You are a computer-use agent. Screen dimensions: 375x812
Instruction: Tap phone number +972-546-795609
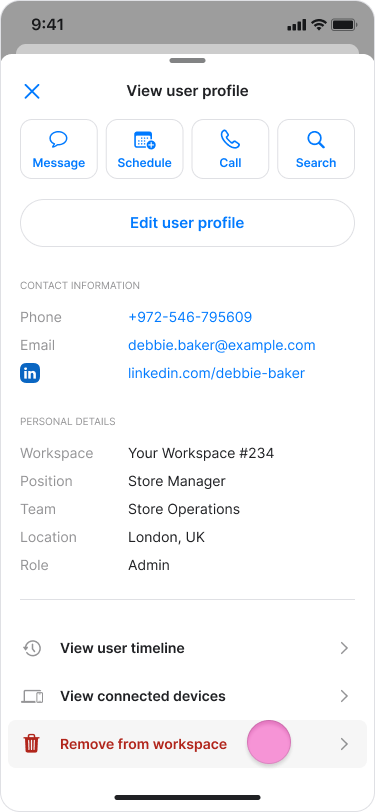tap(190, 317)
